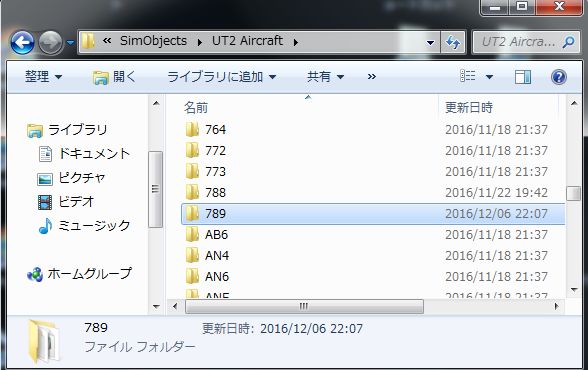Click the ホームグループ spheres icon
The width and height of the screenshot is (588, 370).
[x=35, y=274]
